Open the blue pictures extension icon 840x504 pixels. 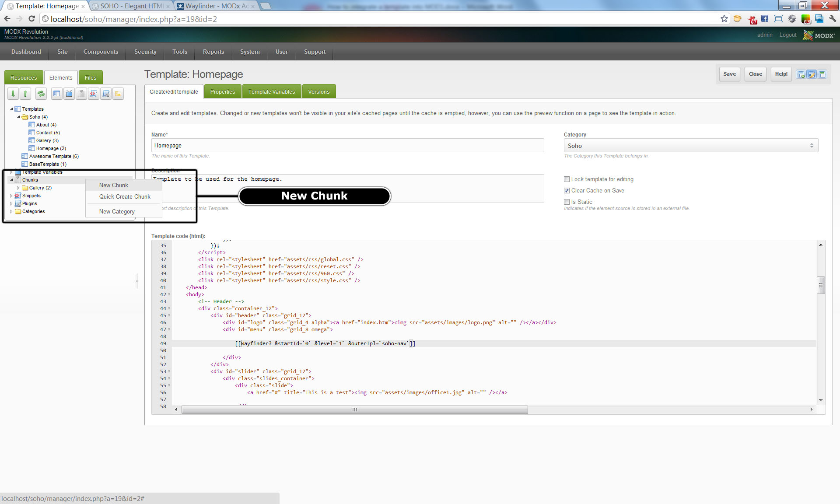[x=819, y=18]
